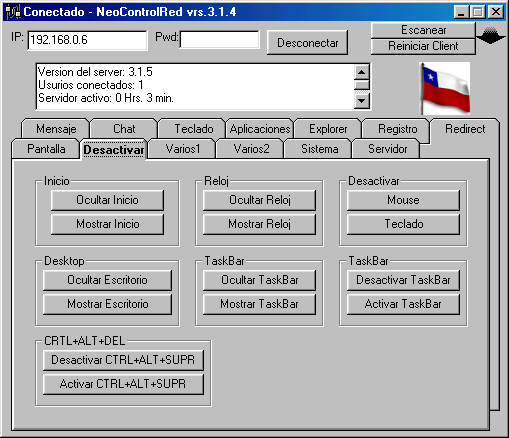The image size is (509, 438).
Task: Go to the Varios2 tab
Action: tap(251, 149)
